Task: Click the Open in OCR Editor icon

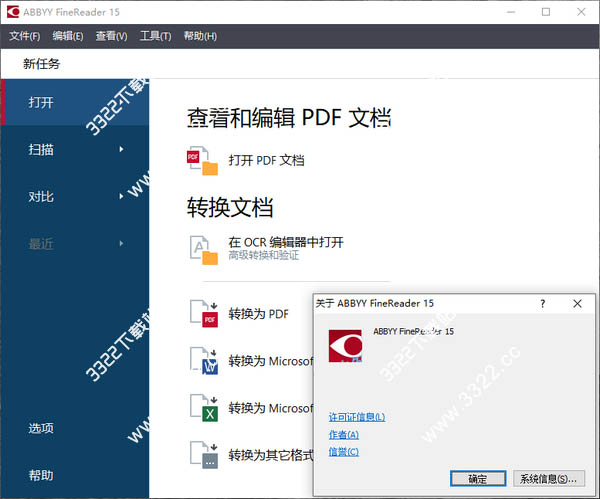Action: pyautogui.click(x=203, y=250)
